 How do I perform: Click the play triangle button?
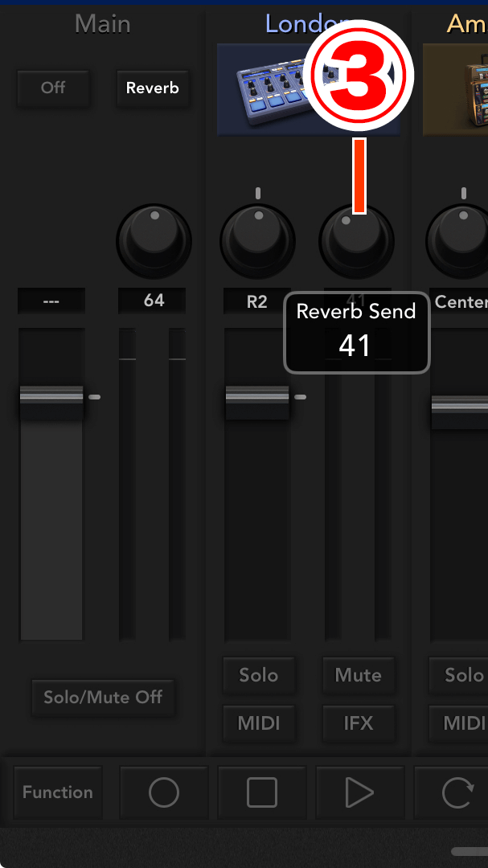pos(359,792)
